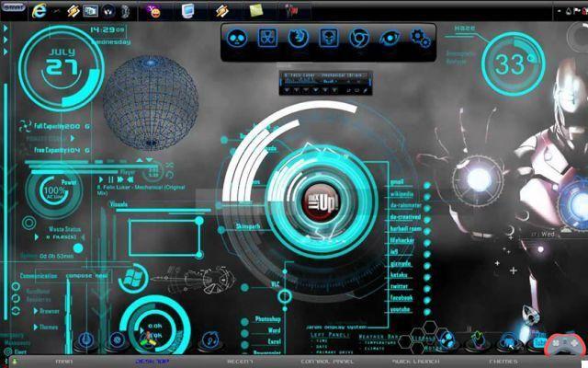Open the computer monitor icon in taskbar
The height and width of the screenshot is (368, 588).
[187, 10]
